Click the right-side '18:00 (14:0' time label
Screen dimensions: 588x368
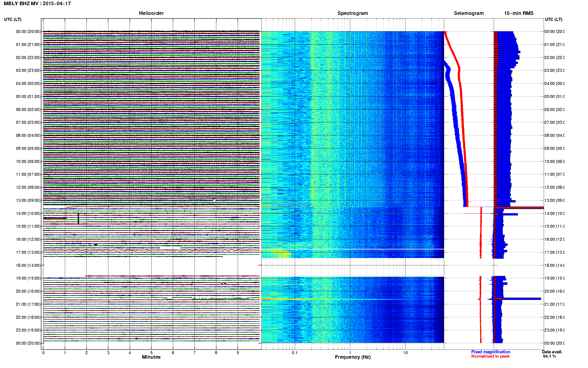[x=555, y=265]
